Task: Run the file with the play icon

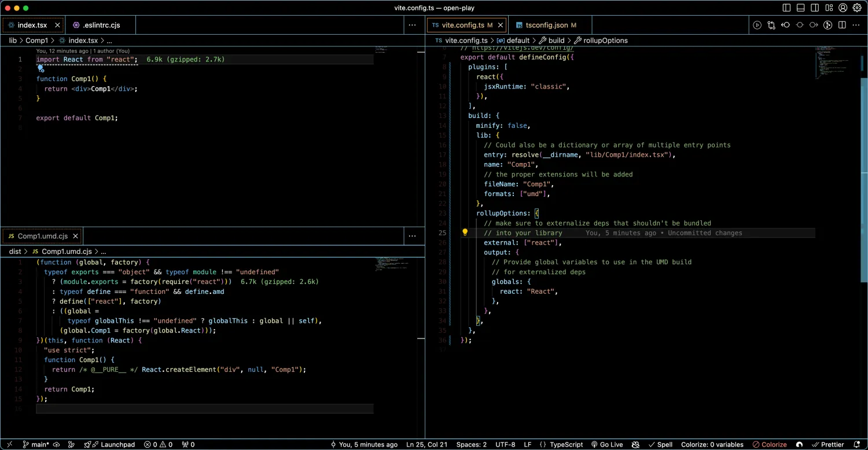Action: (757, 25)
